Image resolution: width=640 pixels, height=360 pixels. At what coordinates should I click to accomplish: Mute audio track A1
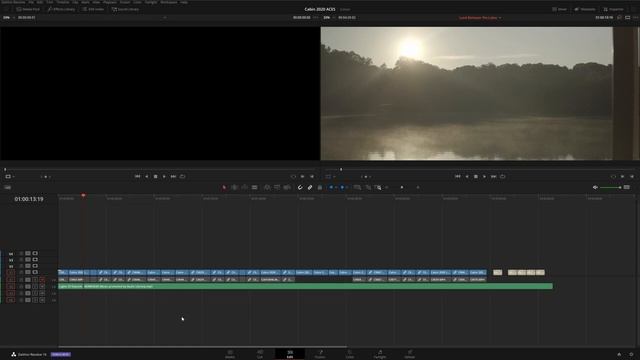[42, 280]
